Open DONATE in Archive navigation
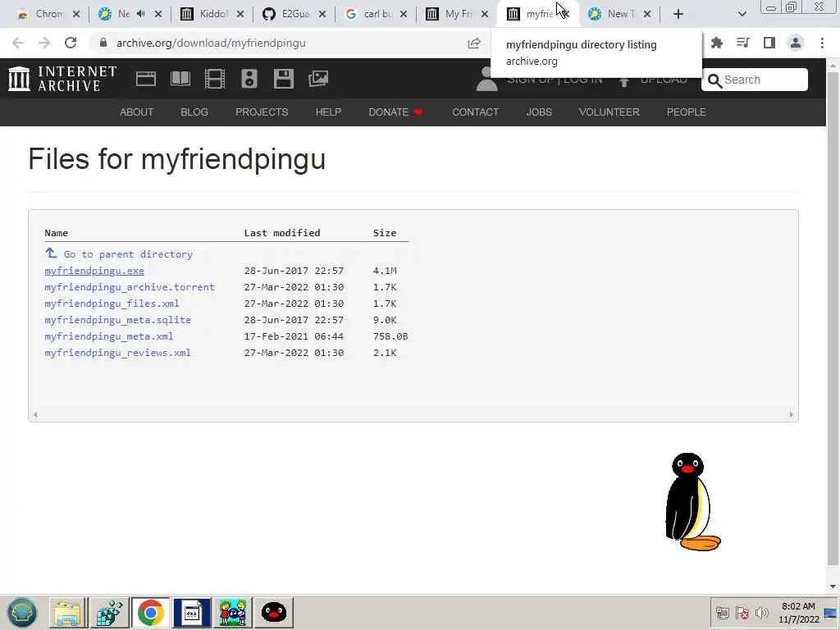 pyautogui.click(x=396, y=112)
